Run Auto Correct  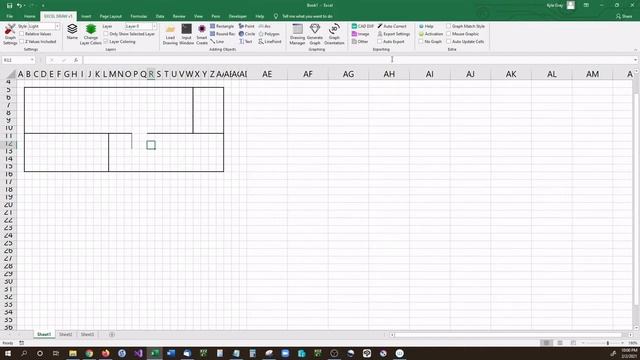pos(392,26)
